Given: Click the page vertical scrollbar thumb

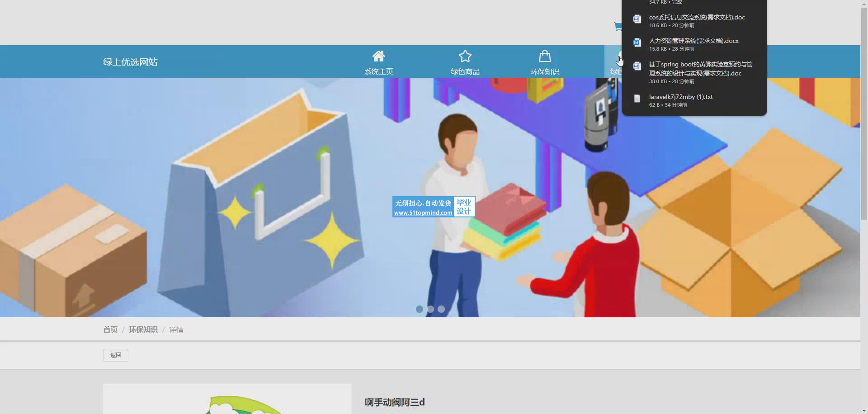Looking at the screenshot, I should click(x=864, y=113).
